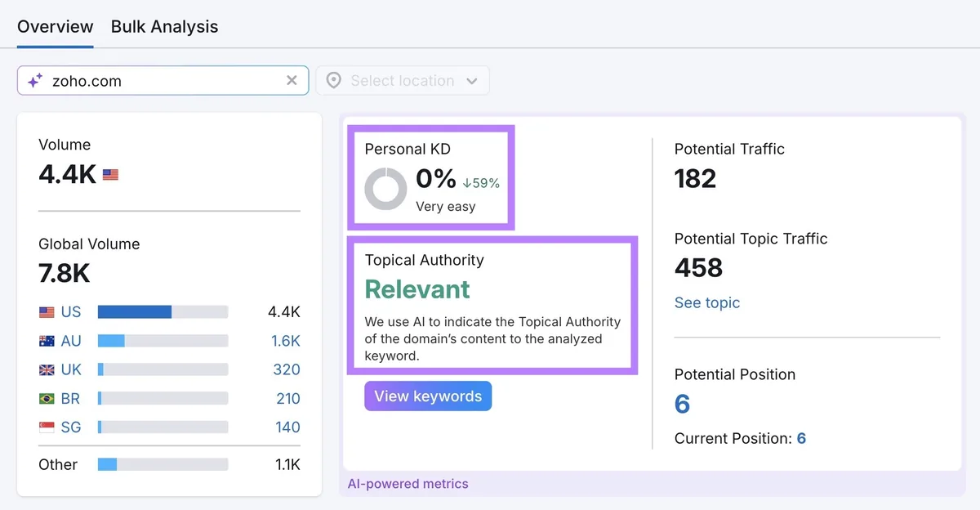Click the Potential Topic Traffic value 458
The height and width of the screenshot is (510, 980).
click(x=698, y=267)
